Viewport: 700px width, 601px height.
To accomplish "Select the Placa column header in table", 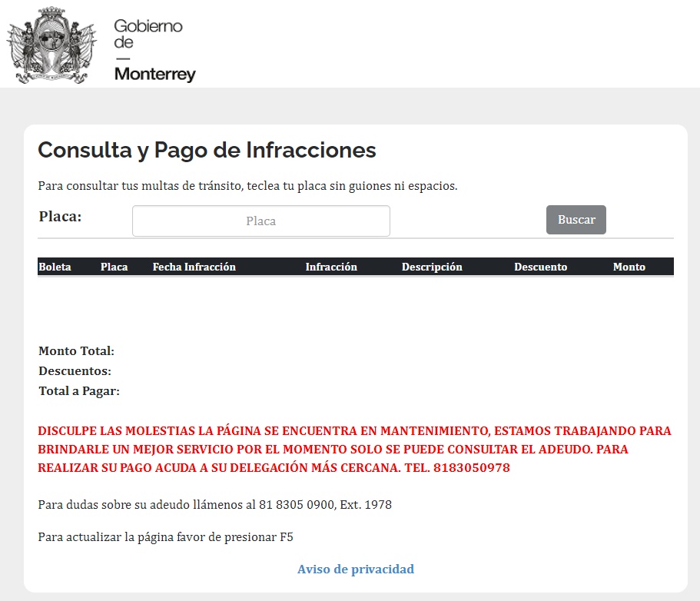I will tap(114, 267).
